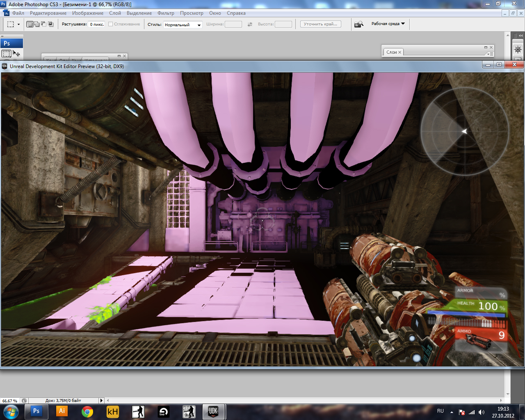Image resolution: width=525 pixels, height=420 pixels.
Task: Open the Слой menu
Action: (115, 13)
